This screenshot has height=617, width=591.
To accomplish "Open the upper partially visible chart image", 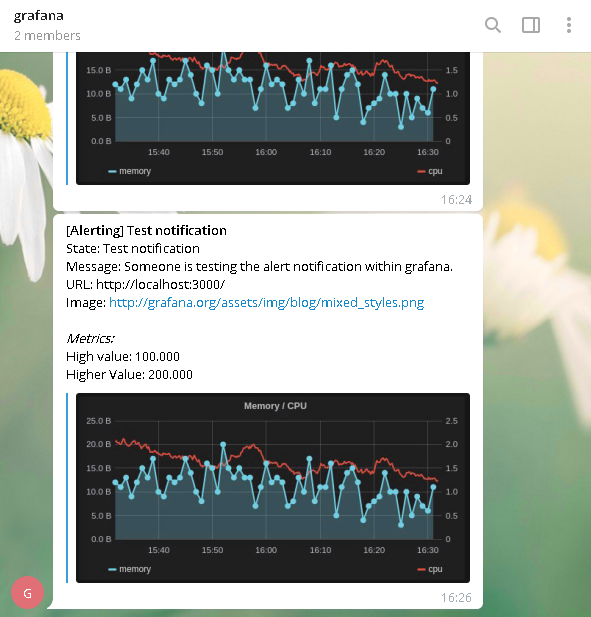I will coord(273,118).
